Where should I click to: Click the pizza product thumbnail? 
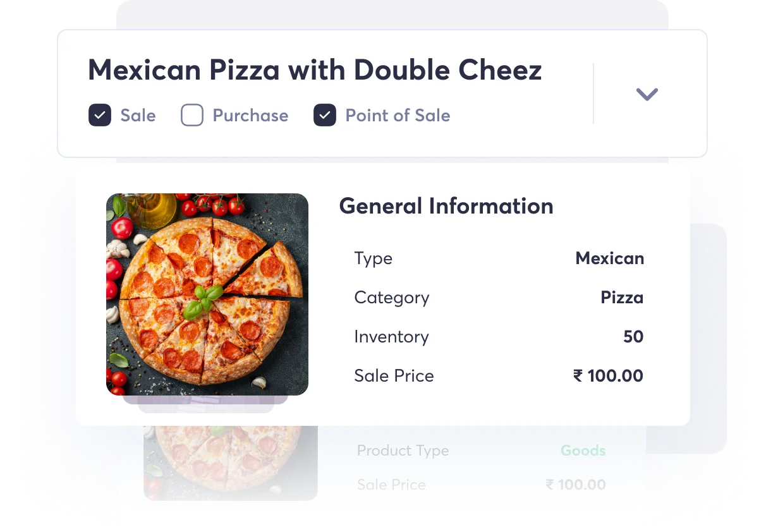pos(207,294)
